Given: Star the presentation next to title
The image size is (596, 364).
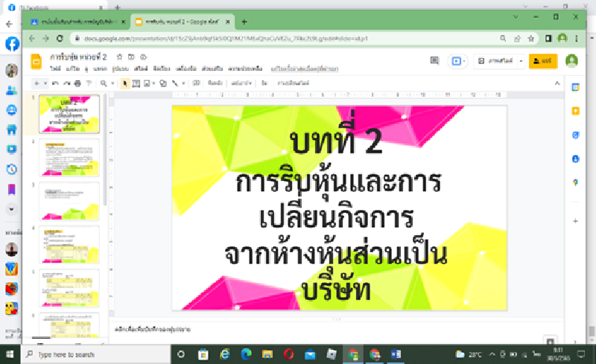Looking at the screenshot, I should click(119, 57).
